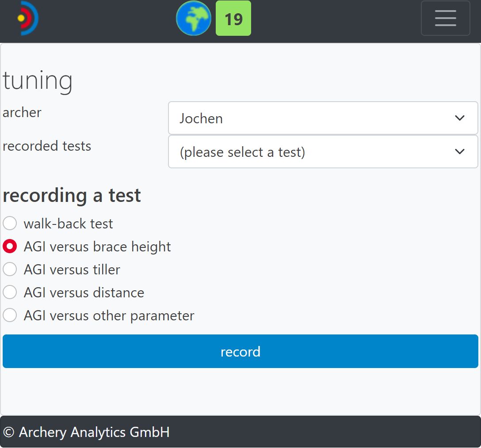Pick the AGI versus distance radio button
This screenshot has width=481, height=448.
10,292
